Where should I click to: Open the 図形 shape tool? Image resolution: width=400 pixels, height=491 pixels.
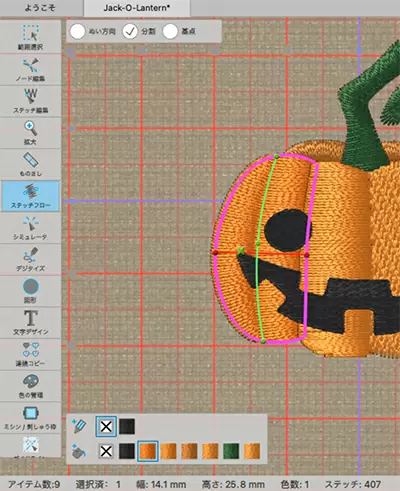click(x=30, y=291)
